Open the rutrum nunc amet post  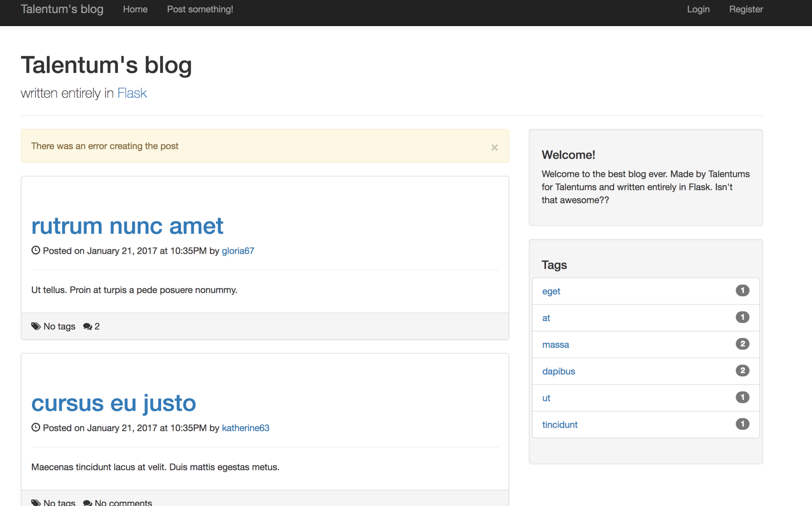click(x=127, y=226)
